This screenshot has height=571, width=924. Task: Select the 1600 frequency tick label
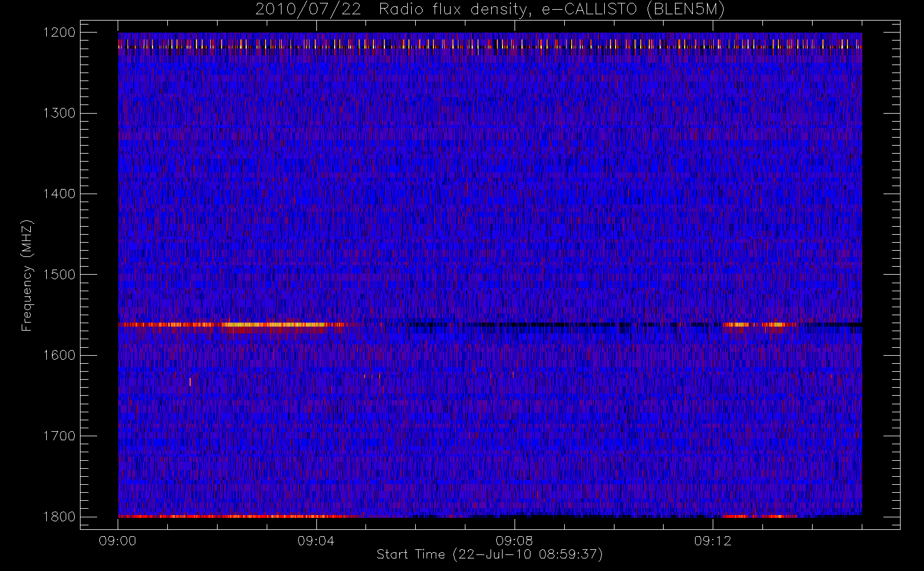coord(59,355)
